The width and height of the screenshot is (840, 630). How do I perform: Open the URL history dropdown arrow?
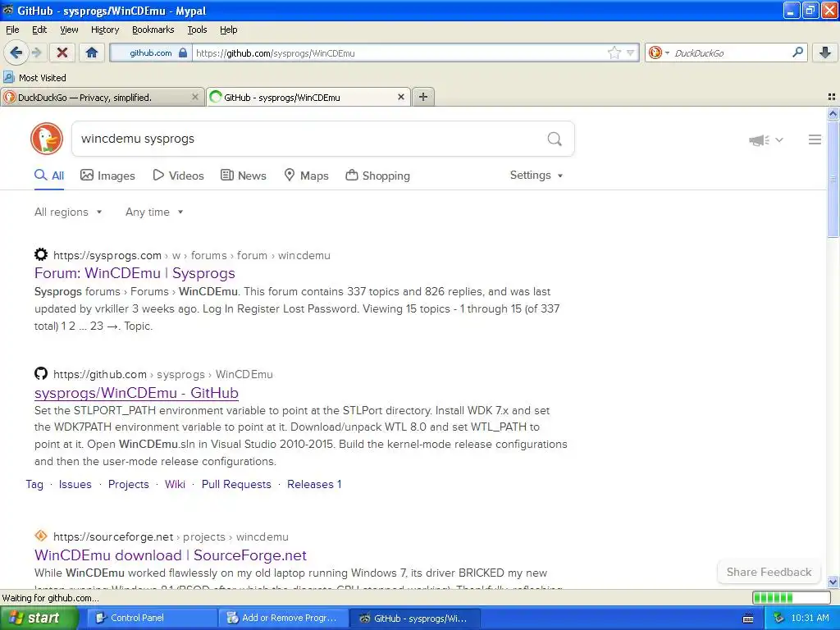click(x=631, y=52)
